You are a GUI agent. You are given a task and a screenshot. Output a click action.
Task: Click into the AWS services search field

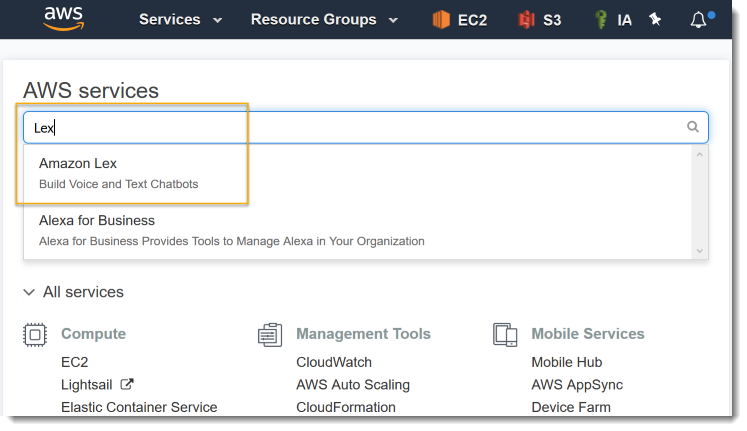(365, 127)
